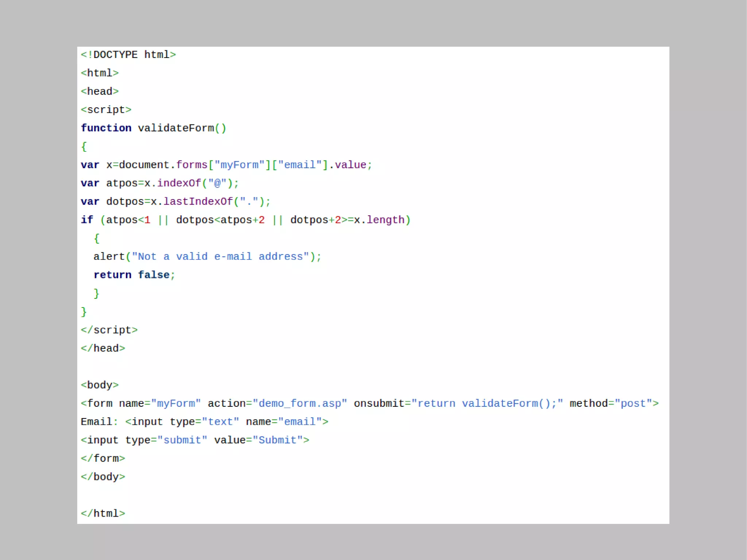The height and width of the screenshot is (560, 747).
Task: Click 'action="demo_form.asp"' attribute text
Action: pos(277,403)
